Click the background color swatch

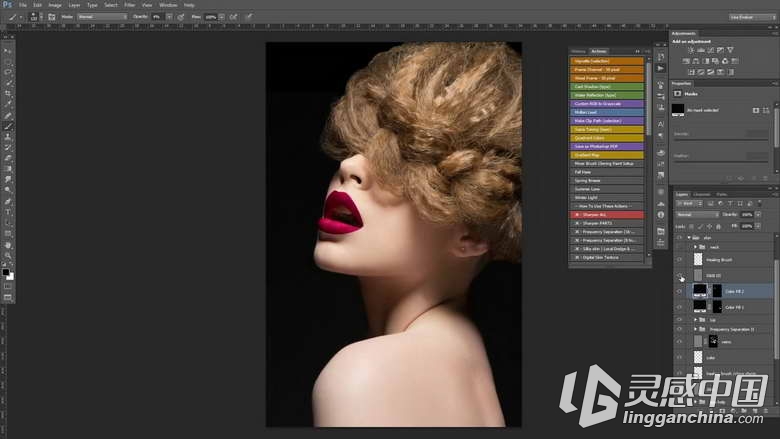click(10, 277)
